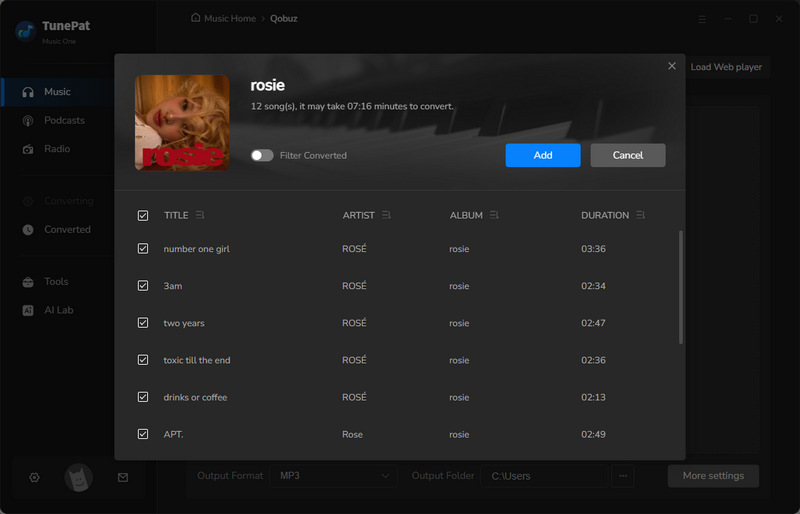Click the sort icon beside TITLE column

(x=200, y=215)
